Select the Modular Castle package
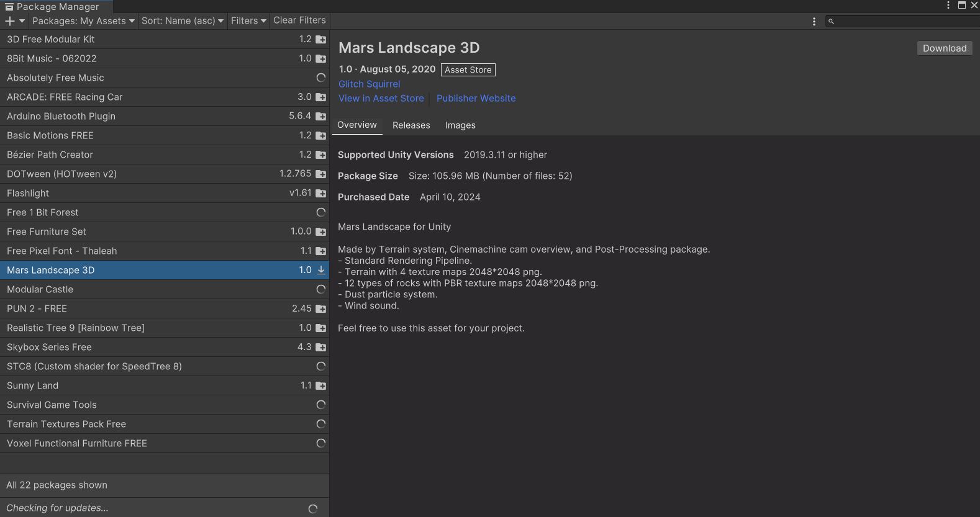This screenshot has height=517, width=980. point(165,289)
